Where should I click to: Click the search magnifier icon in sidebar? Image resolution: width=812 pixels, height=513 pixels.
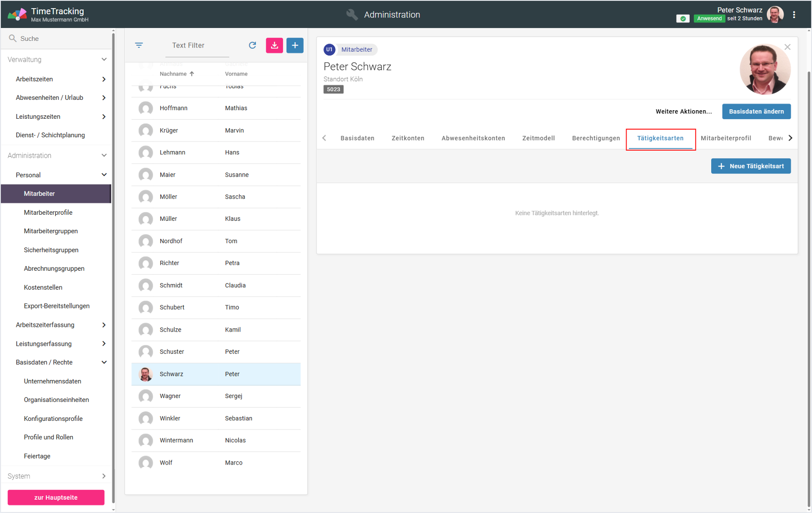[x=13, y=38]
